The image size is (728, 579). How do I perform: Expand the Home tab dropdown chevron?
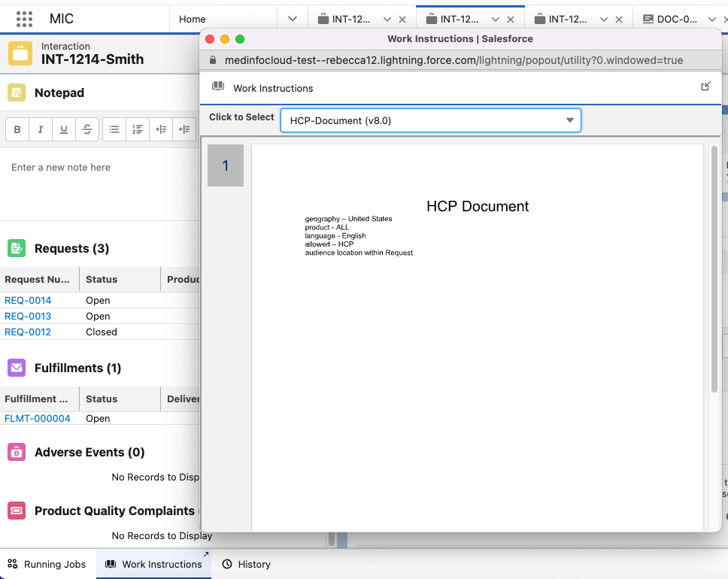pos(293,19)
